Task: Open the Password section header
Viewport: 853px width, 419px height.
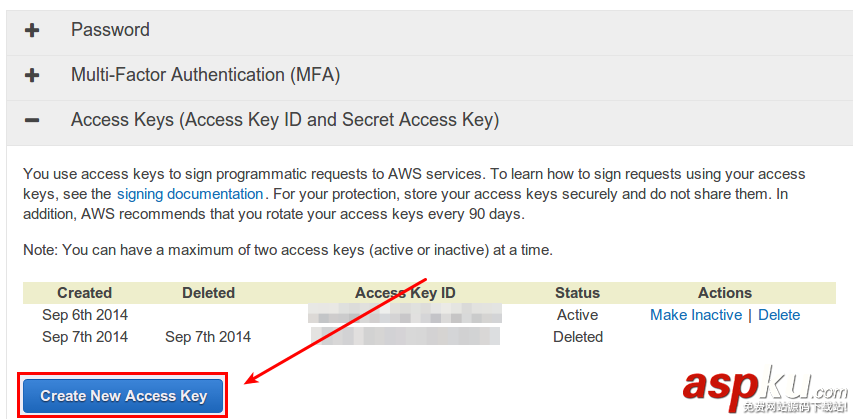Action: pos(110,30)
